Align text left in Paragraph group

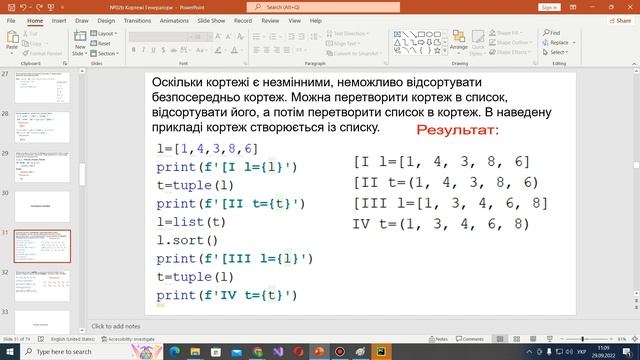(x=256, y=50)
